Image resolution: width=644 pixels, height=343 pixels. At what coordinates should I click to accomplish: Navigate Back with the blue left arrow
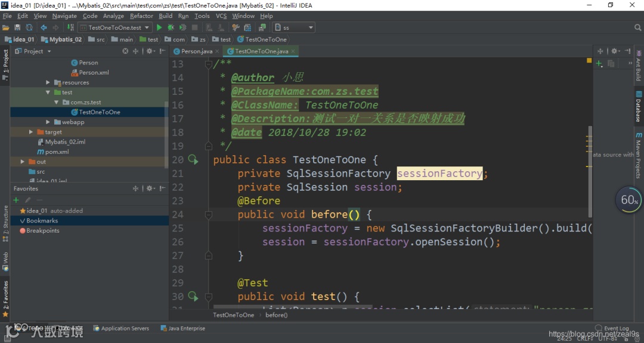click(x=44, y=27)
